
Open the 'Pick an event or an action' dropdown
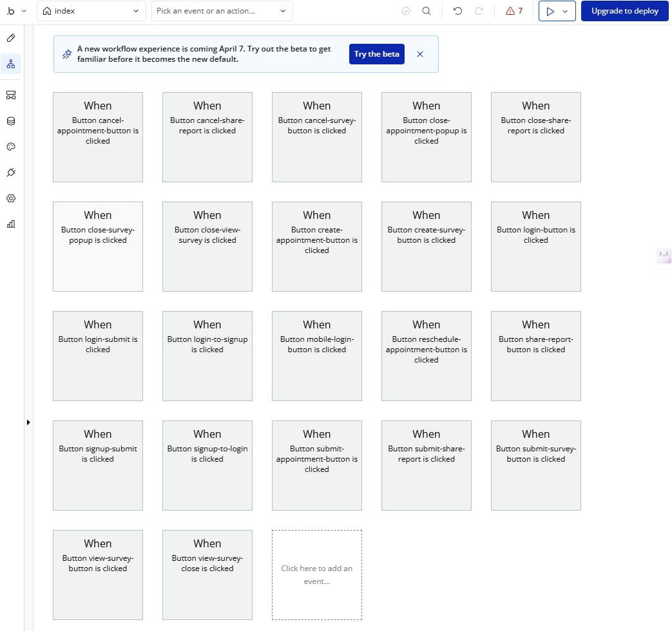(x=222, y=11)
